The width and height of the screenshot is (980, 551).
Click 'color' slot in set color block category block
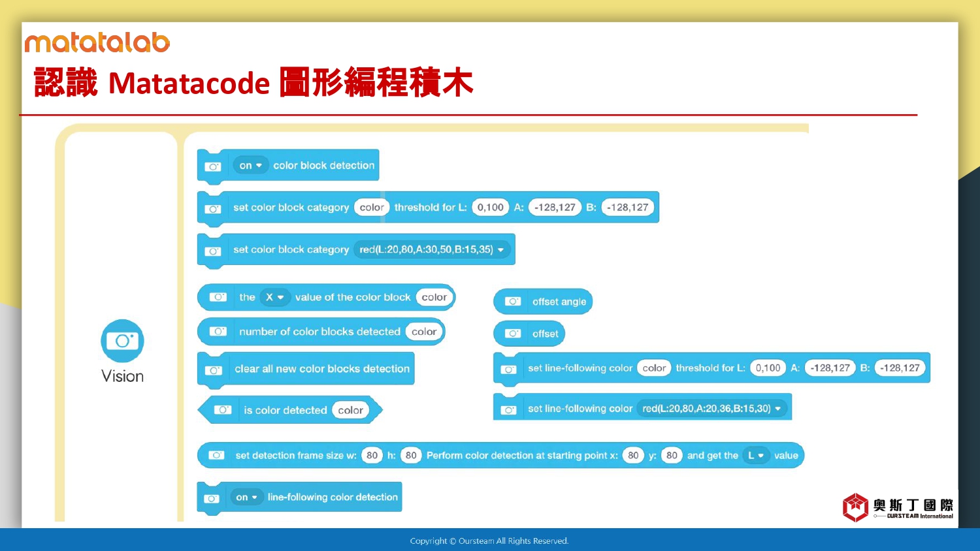[x=372, y=207]
